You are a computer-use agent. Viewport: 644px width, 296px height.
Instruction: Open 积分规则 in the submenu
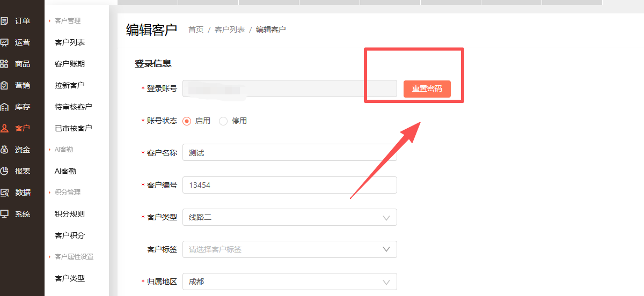pos(70,214)
